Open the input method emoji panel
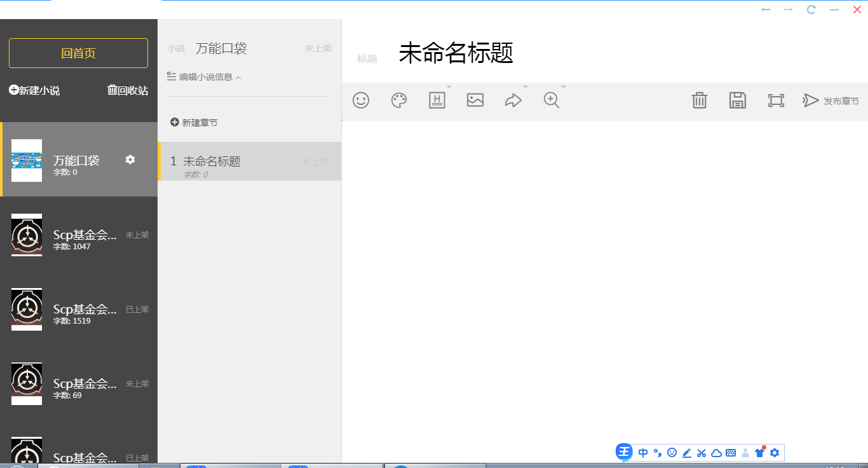 672,453
